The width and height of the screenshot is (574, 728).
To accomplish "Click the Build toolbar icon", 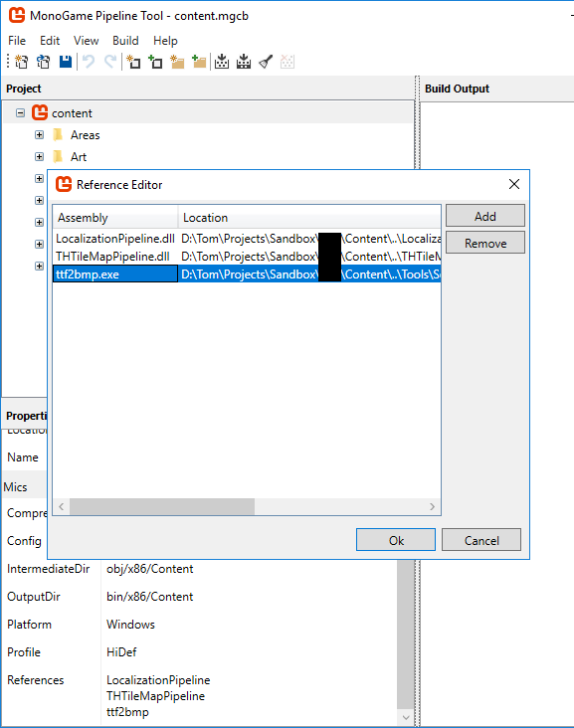I will click(x=222, y=62).
